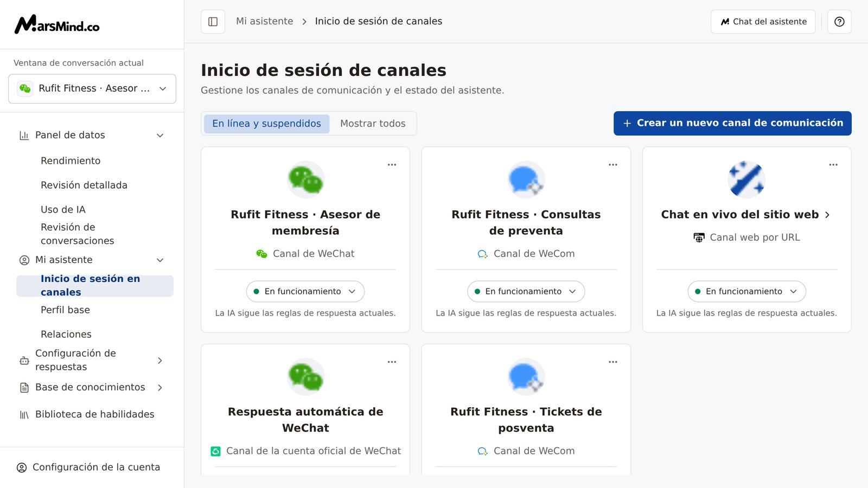This screenshot has width=868, height=488.
Task: Click the globe icon beside Canal web por URL
Action: pos(699,237)
